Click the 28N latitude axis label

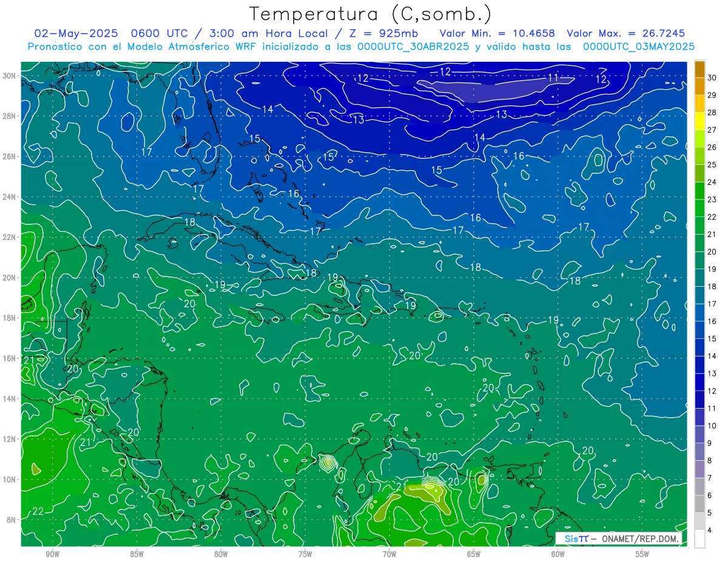[x=10, y=116]
